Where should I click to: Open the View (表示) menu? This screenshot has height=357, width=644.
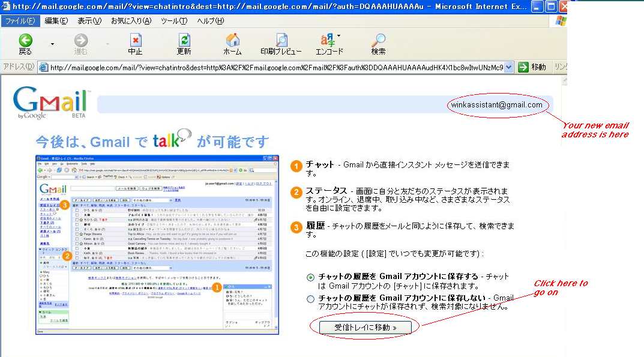[x=89, y=21]
